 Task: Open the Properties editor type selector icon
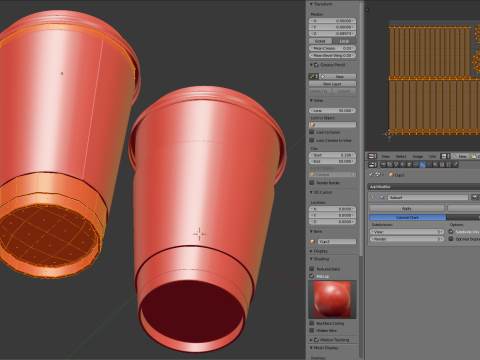pos(372,165)
